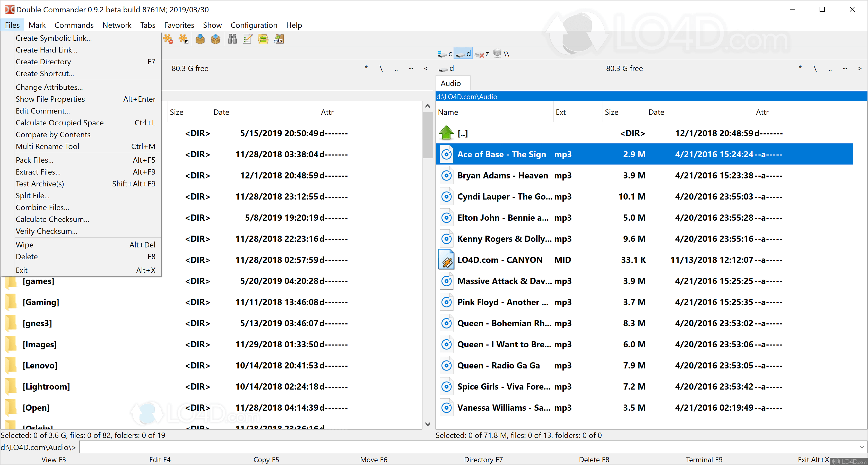Click the Synchronize Directories folder icon
This screenshot has height=465, width=868.
[263, 39]
